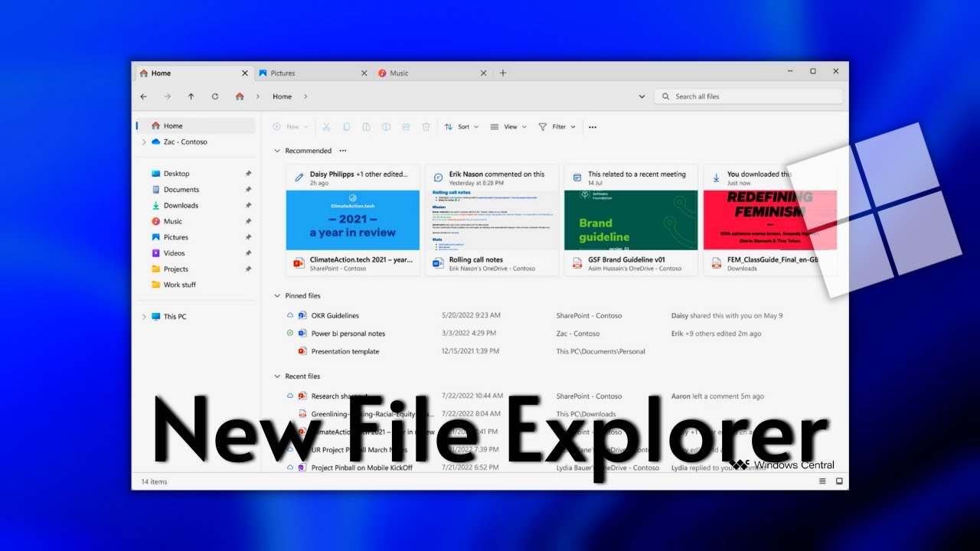This screenshot has height=551, width=980.
Task: Click the Cut scissors icon
Action: [x=326, y=127]
